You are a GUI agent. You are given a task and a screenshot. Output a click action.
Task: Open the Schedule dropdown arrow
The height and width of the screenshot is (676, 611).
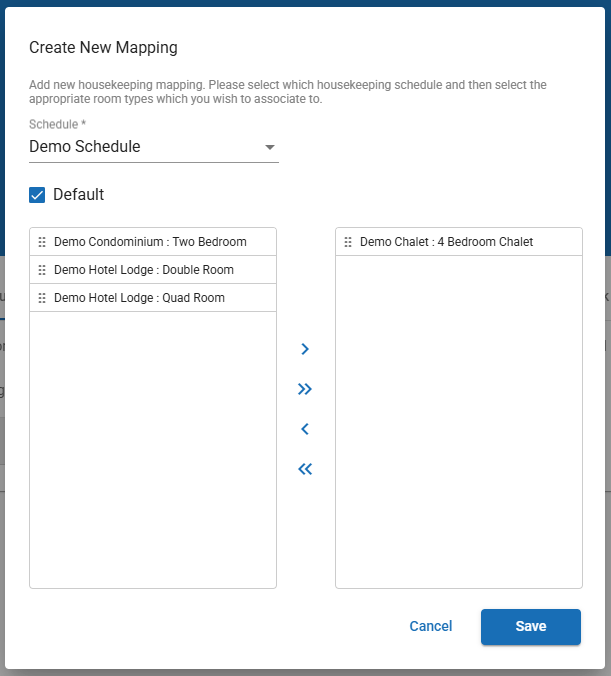(269, 148)
